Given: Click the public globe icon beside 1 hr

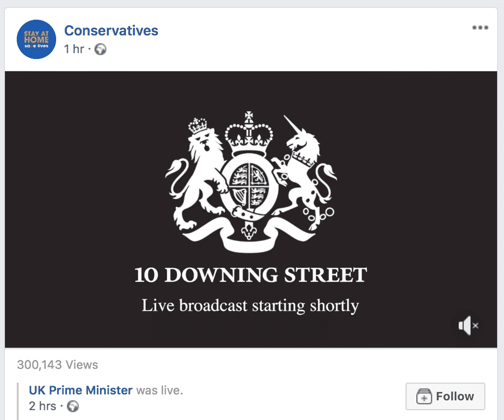Looking at the screenshot, I should (x=100, y=49).
